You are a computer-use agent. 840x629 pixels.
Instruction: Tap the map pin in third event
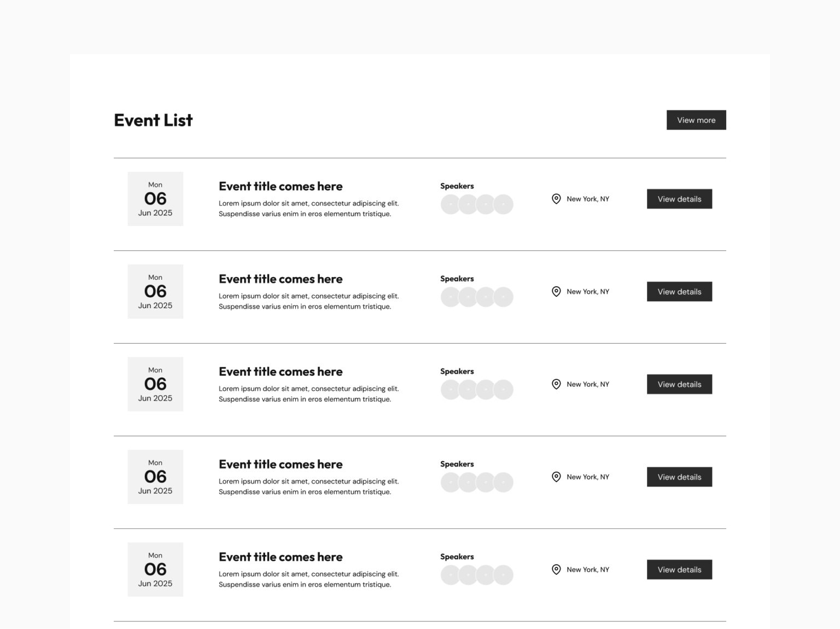pyautogui.click(x=556, y=384)
